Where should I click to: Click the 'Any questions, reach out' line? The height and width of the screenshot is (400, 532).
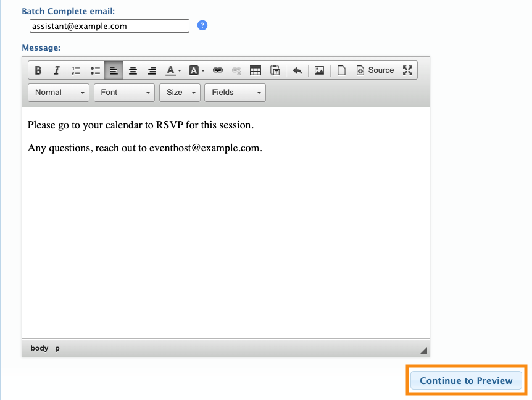pyautogui.click(x=145, y=148)
